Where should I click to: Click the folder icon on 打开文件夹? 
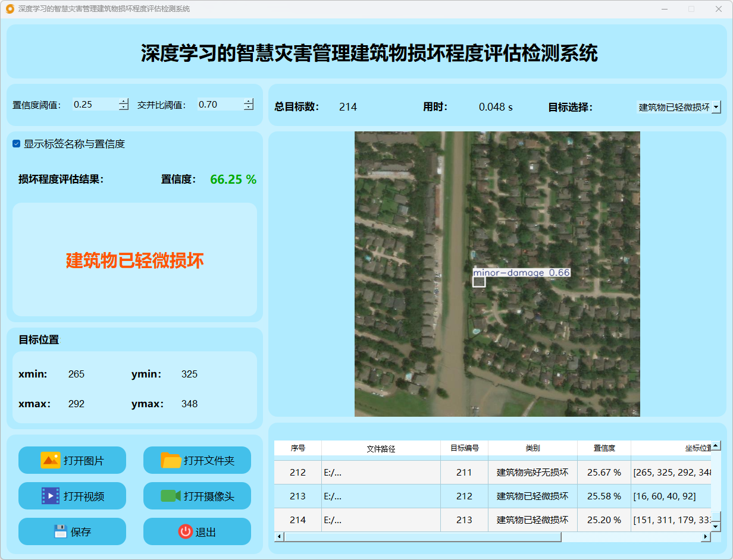(x=171, y=460)
